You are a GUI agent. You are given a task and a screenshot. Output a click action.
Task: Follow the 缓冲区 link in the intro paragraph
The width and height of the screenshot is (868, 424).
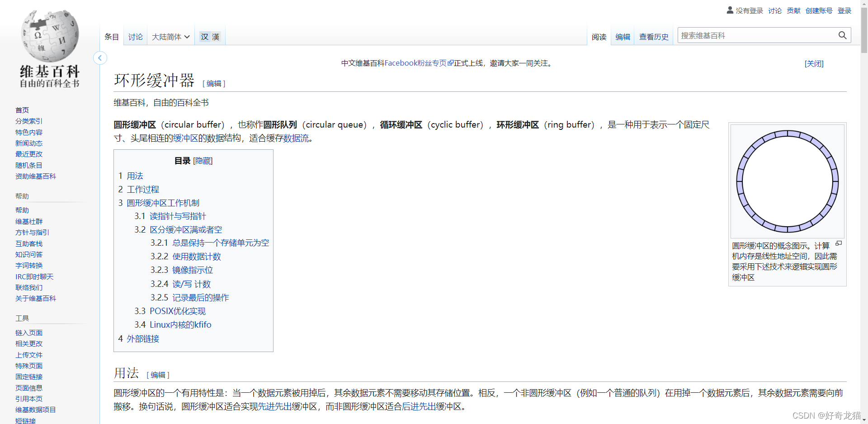[x=185, y=138]
